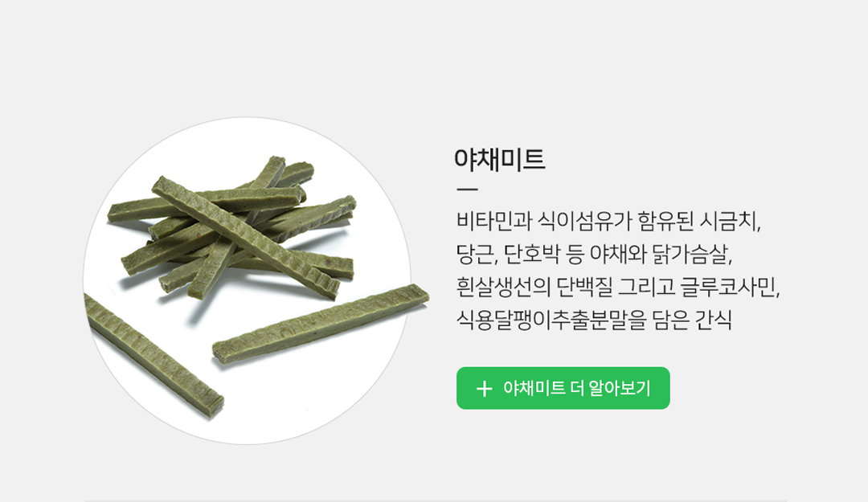Click the short dash under 야채미트 title
This screenshot has width=868, height=502.
[467, 190]
